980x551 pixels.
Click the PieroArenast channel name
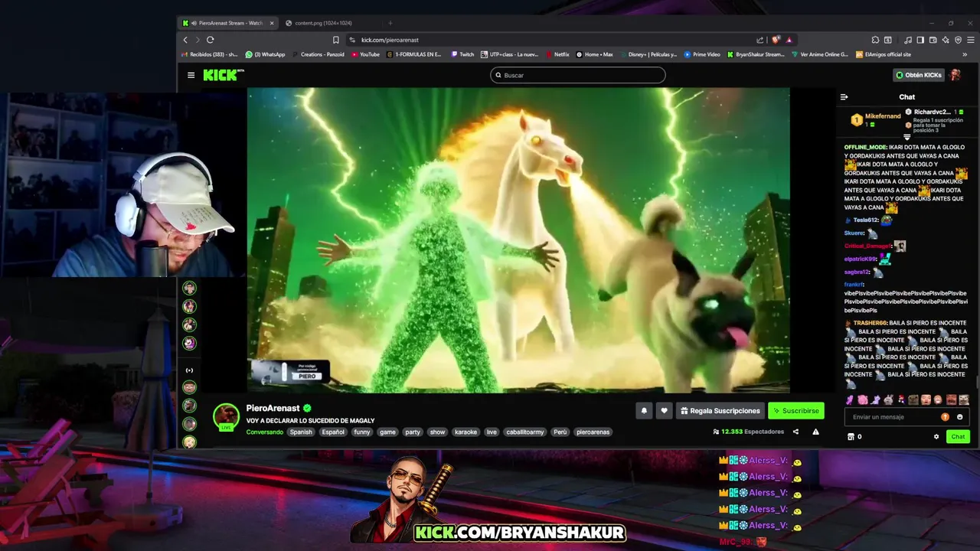[x=273, y=409]
